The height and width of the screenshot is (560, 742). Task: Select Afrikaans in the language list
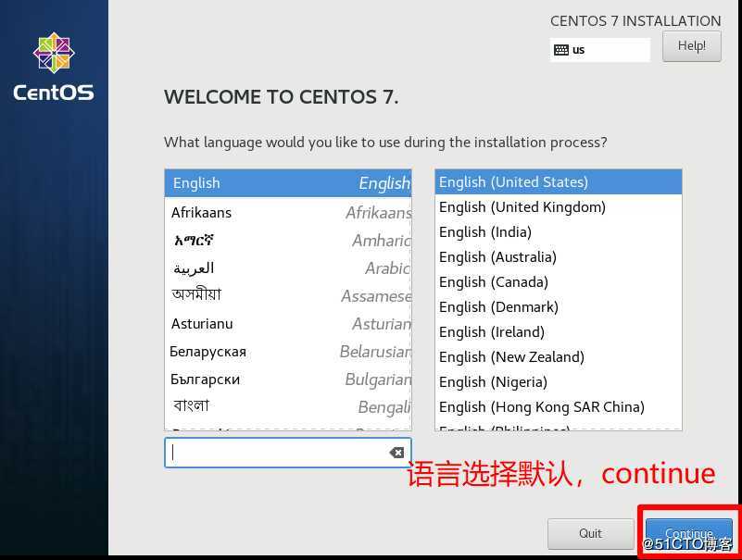point(288,213)
